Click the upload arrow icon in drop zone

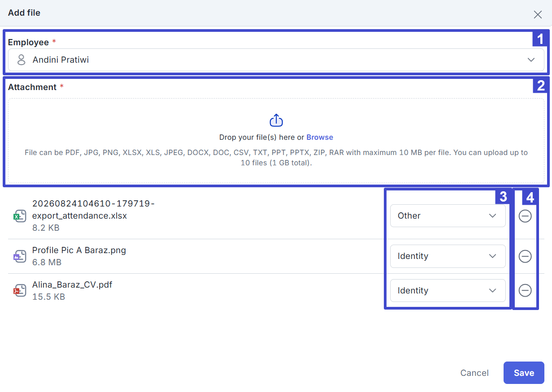point(276,120)
